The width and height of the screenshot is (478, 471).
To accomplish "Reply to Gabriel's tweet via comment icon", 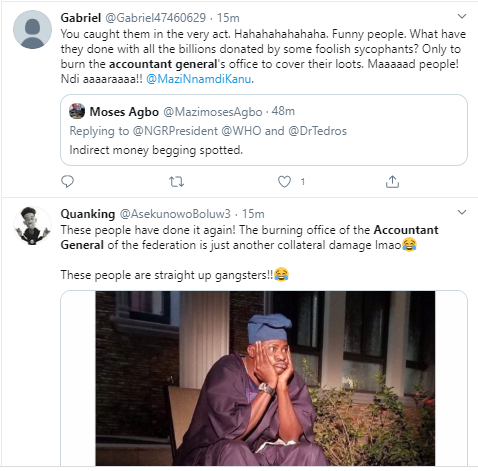I will (67, 182).
